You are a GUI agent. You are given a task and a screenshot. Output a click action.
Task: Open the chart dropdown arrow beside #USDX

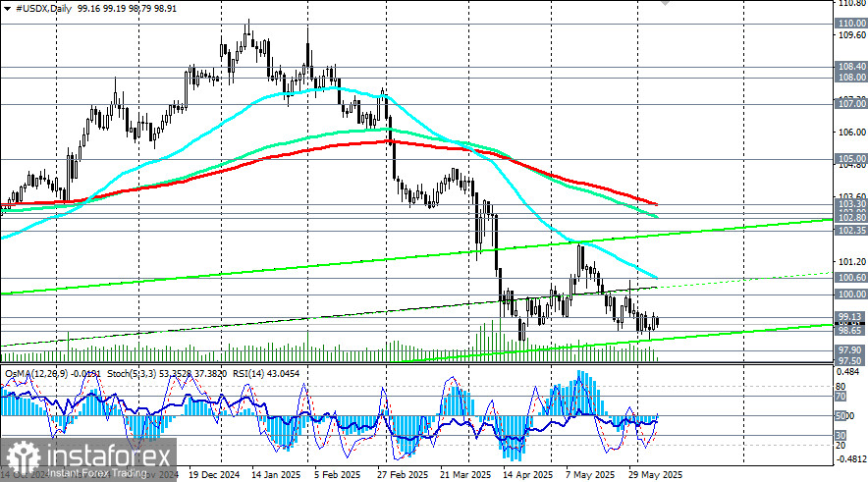click(x=7, y=9)
